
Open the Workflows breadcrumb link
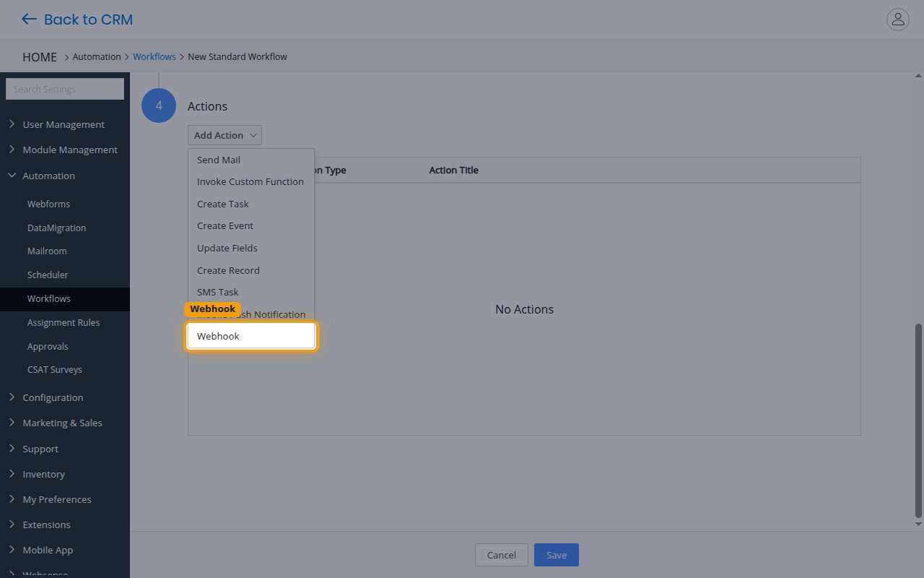coord(154,56)
